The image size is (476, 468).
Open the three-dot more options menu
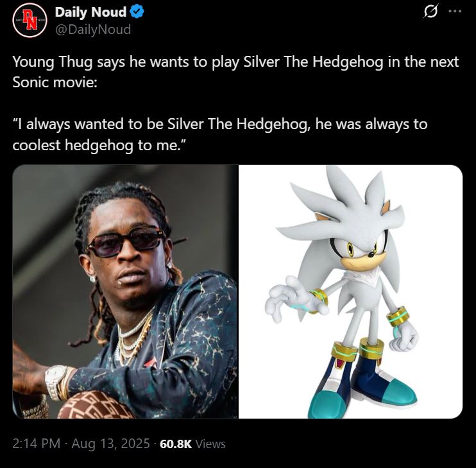pyautogui.click(x=455, y=12)
